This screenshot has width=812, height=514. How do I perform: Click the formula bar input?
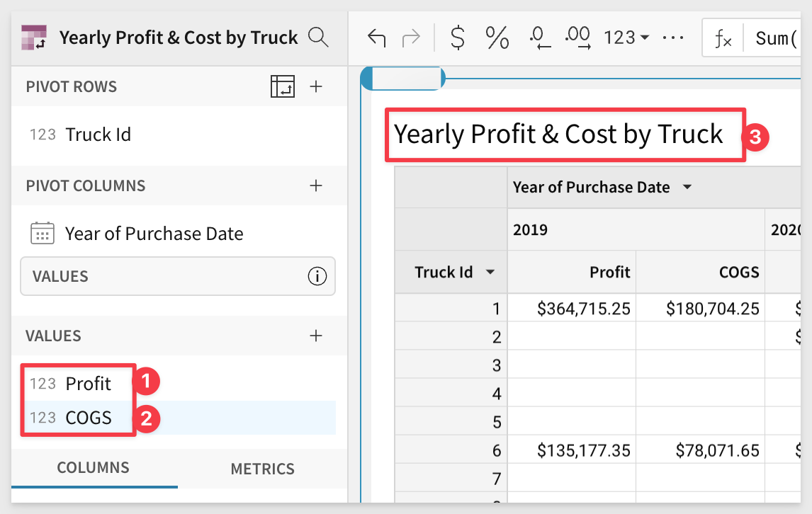pyautogui.click(x=776, y=38)
